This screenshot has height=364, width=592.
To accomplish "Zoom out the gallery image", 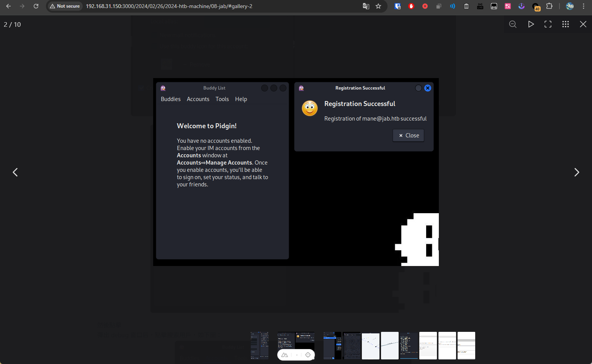I will pos(513,24).
